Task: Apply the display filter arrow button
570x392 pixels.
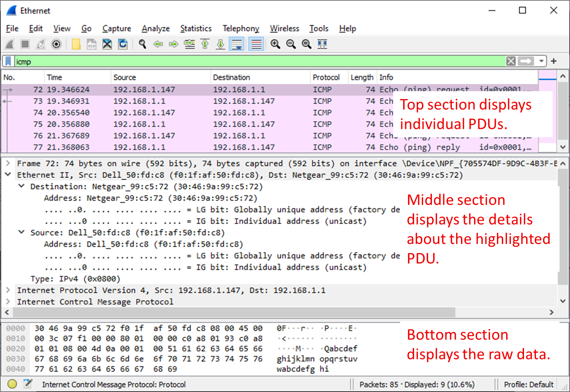Action: (x=526, y=61)
